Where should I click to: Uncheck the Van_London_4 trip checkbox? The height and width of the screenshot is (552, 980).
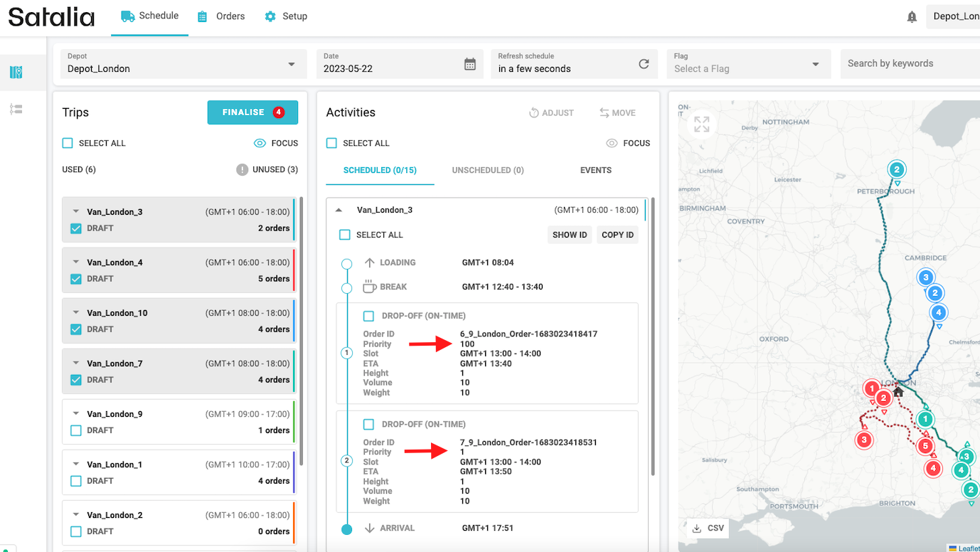click(x=76, y=279)
